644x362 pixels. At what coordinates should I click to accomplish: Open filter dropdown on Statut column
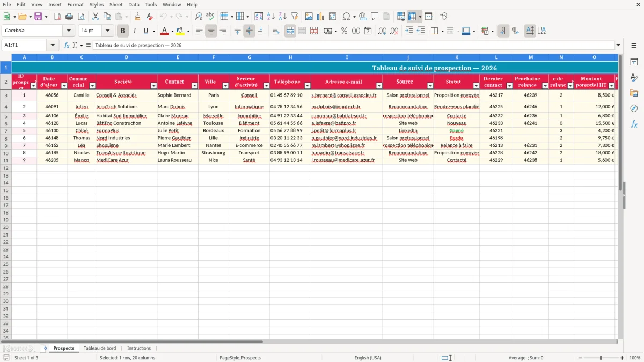coord(476,86)
